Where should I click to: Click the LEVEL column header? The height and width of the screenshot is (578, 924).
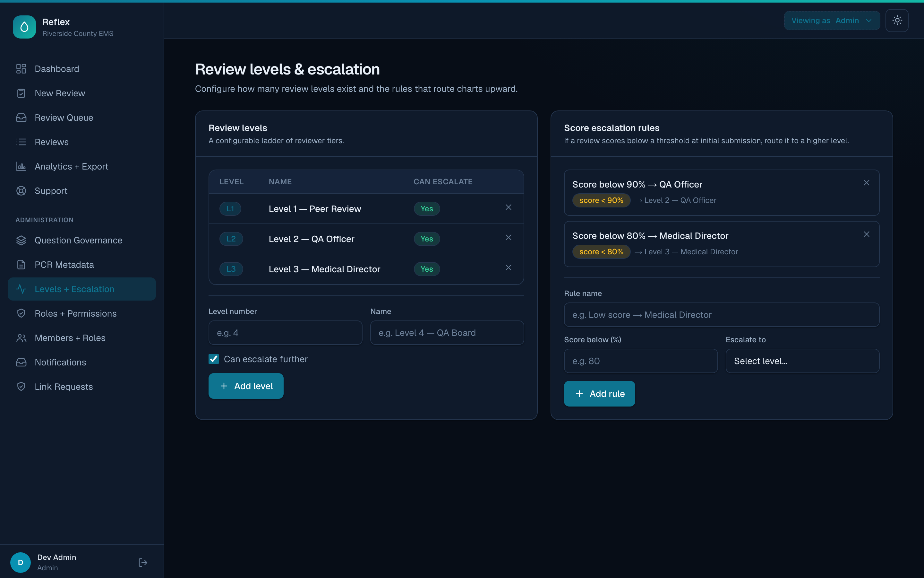tap(231, 181)
